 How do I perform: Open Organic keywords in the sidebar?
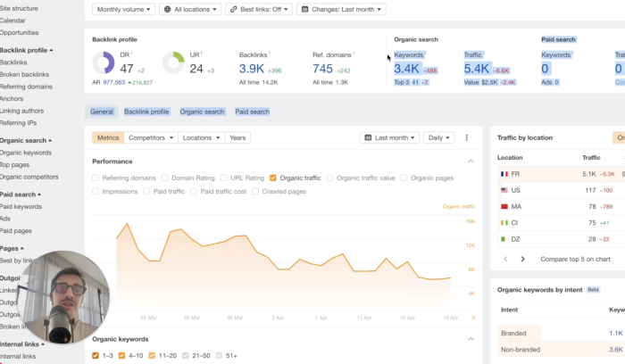tap(26, 153)
